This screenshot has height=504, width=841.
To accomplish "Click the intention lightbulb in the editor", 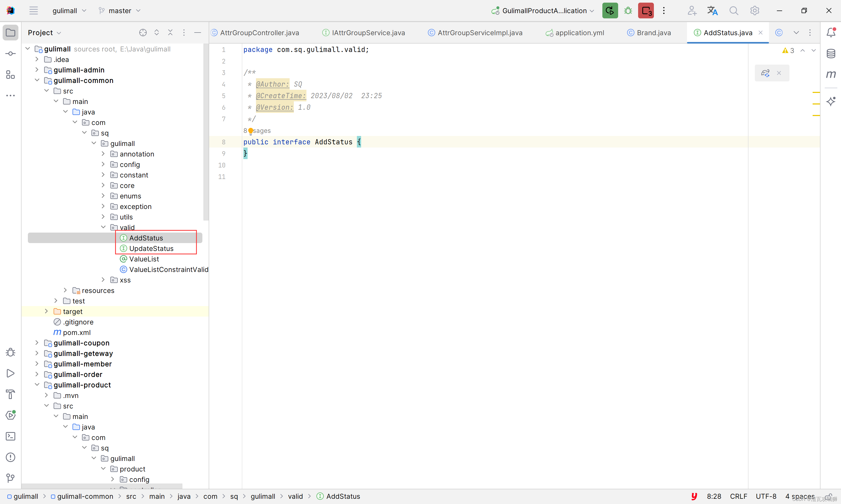I will (251, 131).
